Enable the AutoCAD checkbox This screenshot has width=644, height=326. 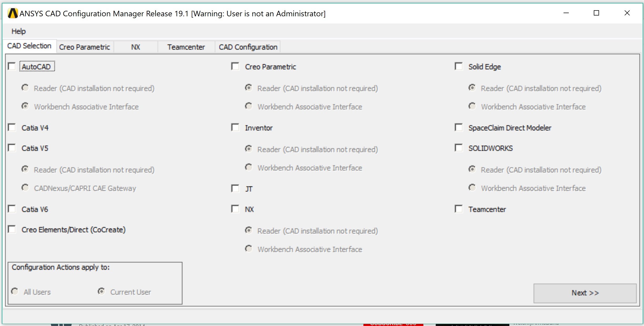click(12, 66)
